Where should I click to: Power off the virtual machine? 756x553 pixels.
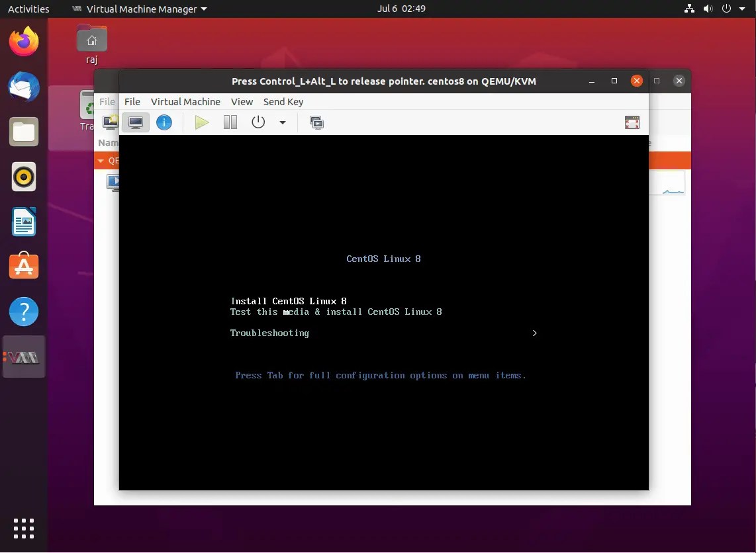(x=258, y=122)
